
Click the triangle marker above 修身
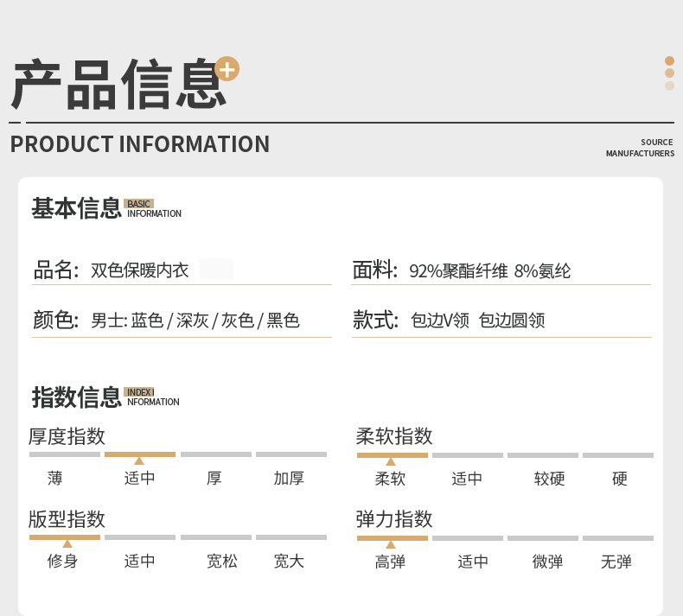[x=67, y=543]
